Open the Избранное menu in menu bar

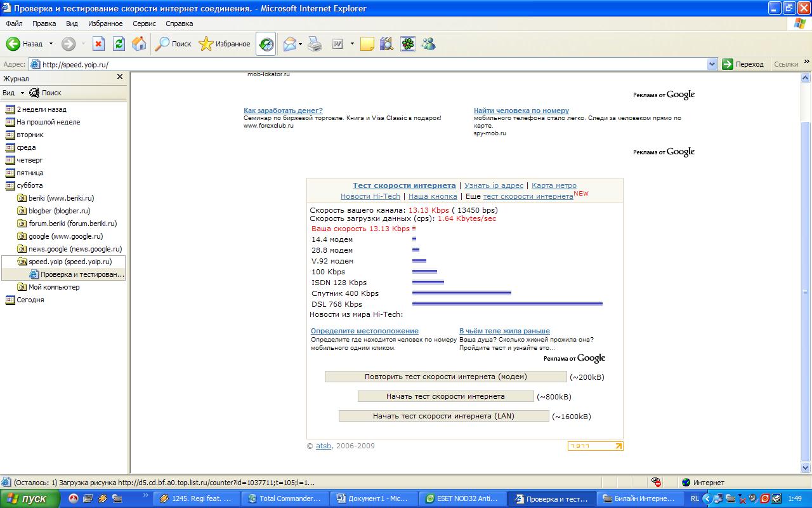coord(105,23)
